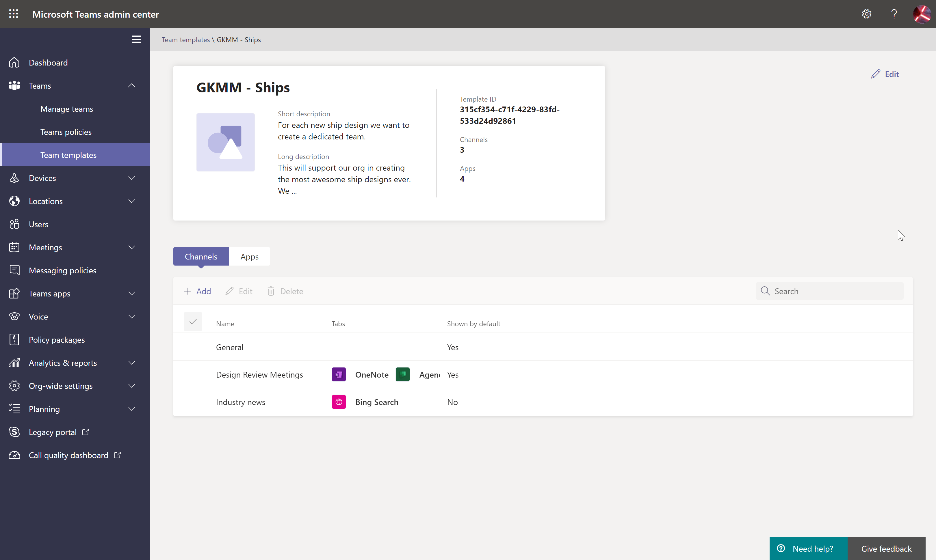Click the template image placeholder
936x560 pixels.
click(x=225, y=142)
